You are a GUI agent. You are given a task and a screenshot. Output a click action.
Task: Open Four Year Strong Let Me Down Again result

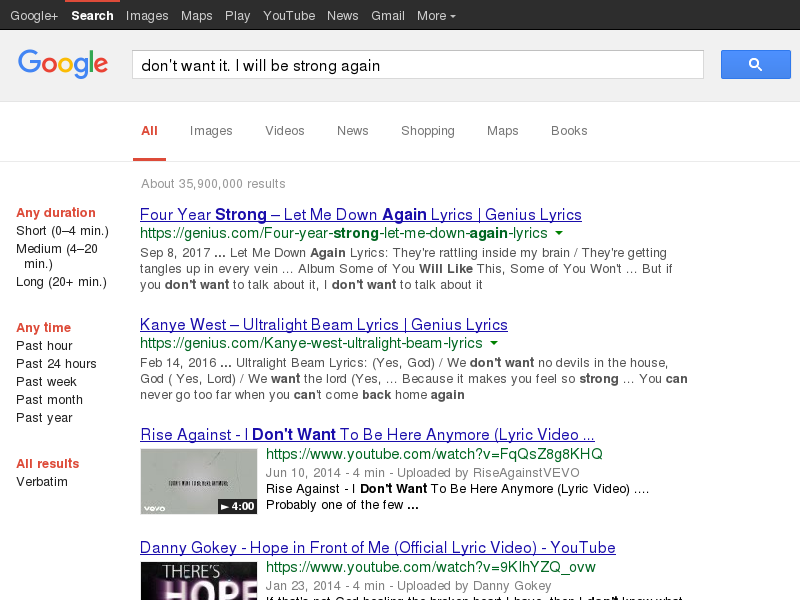(x=361, y=215)
